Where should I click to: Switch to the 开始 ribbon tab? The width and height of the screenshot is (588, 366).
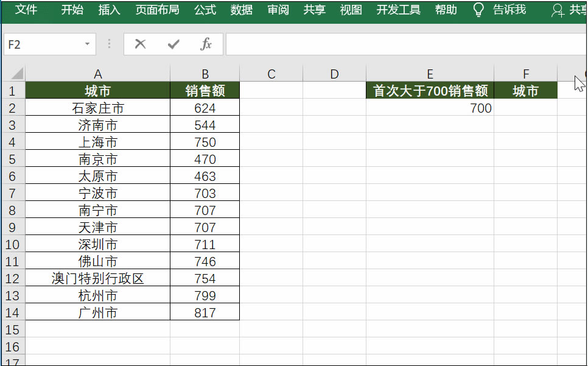point(71,10)
